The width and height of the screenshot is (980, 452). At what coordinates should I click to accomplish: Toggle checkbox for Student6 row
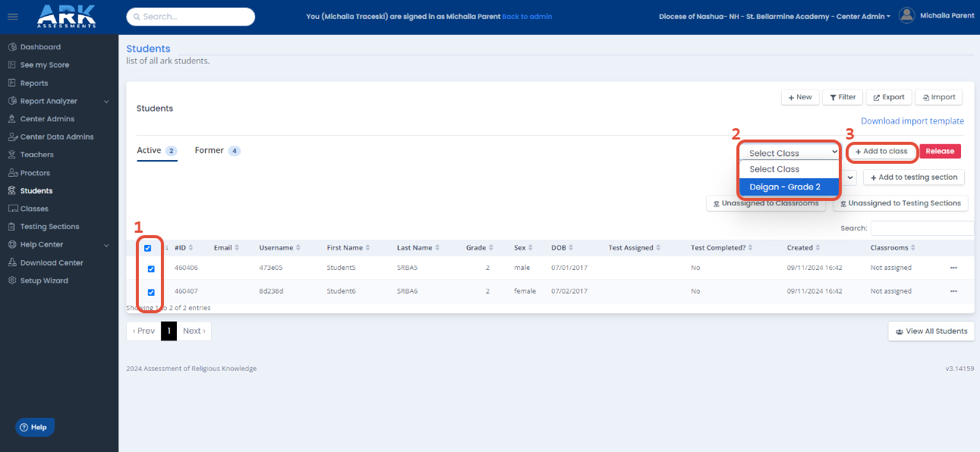pyautogui.click(x=151, y=292)
